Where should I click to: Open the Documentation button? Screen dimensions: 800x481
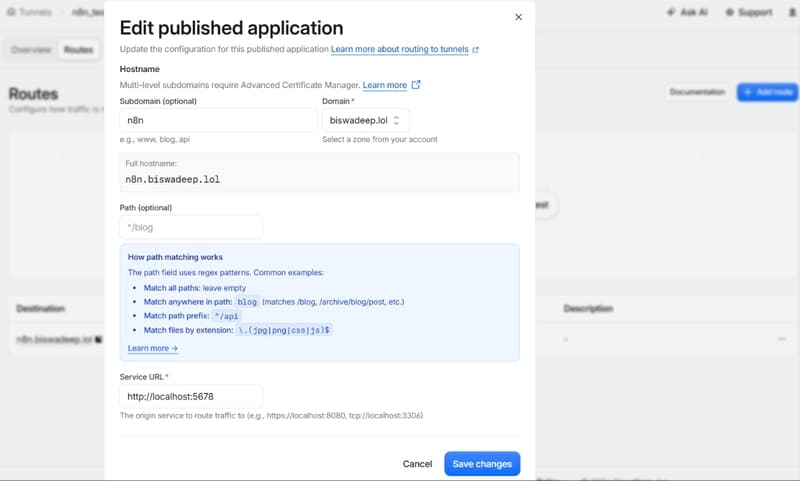click(x=697, y=92)
